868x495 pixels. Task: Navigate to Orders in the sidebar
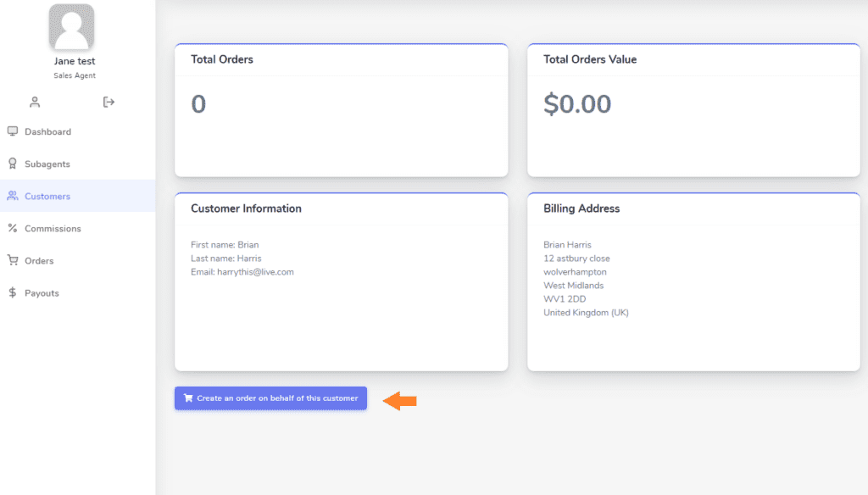77,260
